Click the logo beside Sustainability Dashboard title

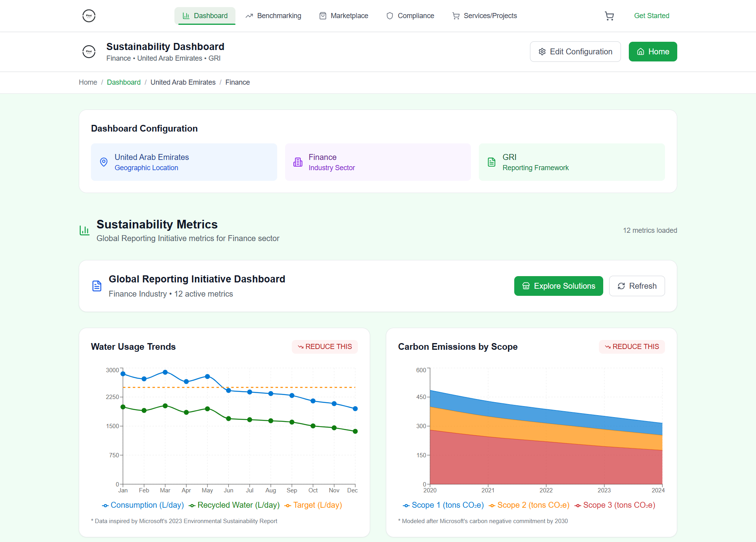(89, 52)
